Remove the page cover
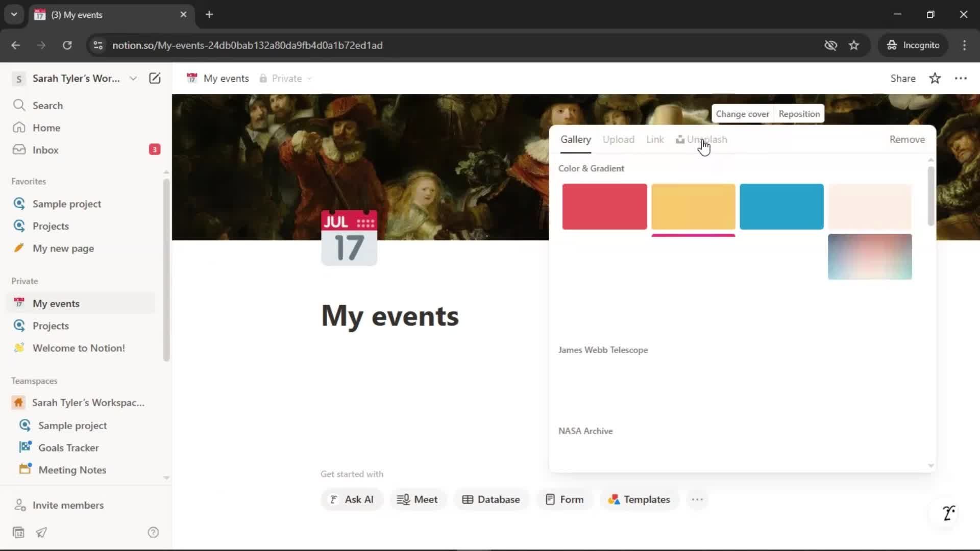 (907, 139)
